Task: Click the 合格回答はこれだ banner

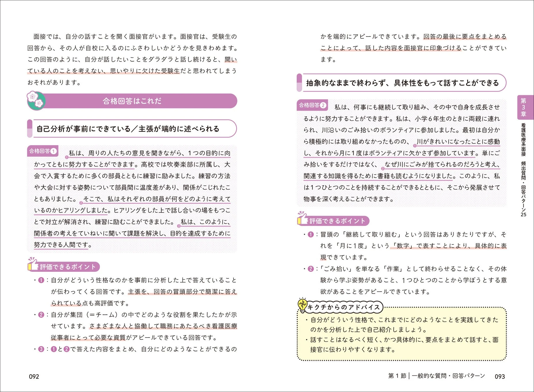Action: [x=132, y=101]
